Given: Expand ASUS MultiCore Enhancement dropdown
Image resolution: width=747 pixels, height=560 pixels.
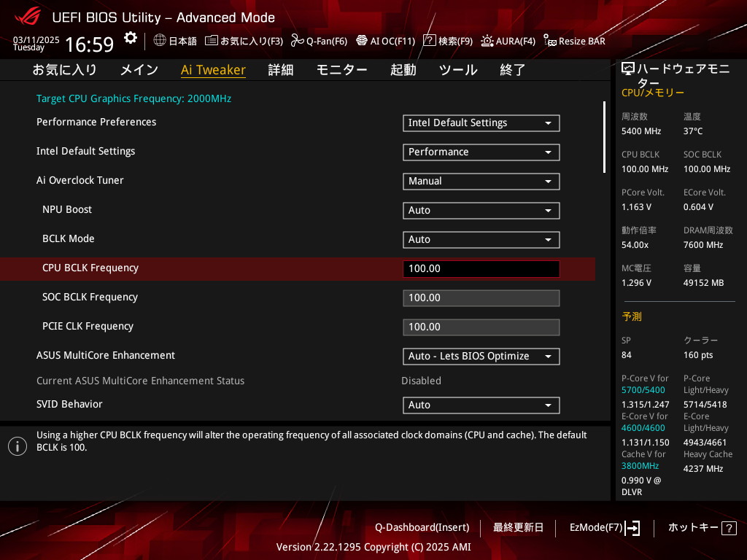Looking at the screenshot, I should tap(481, 356).
